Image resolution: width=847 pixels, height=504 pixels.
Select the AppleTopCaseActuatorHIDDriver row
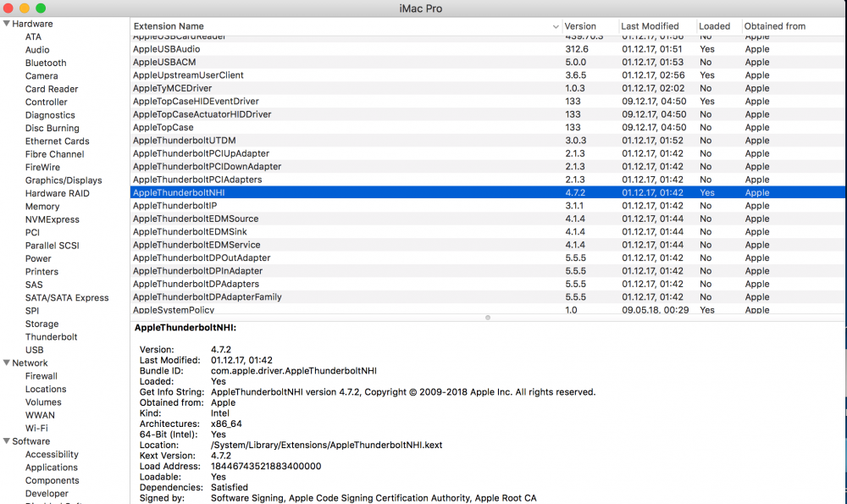point(488,114)
